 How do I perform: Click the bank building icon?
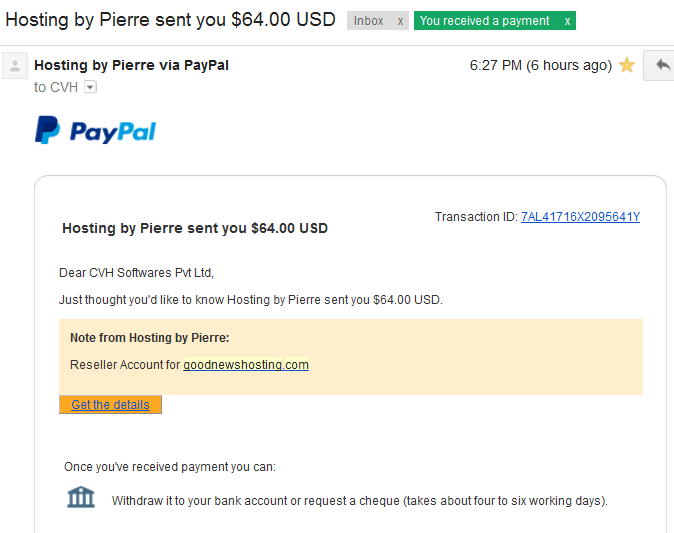tap(81, 497)
